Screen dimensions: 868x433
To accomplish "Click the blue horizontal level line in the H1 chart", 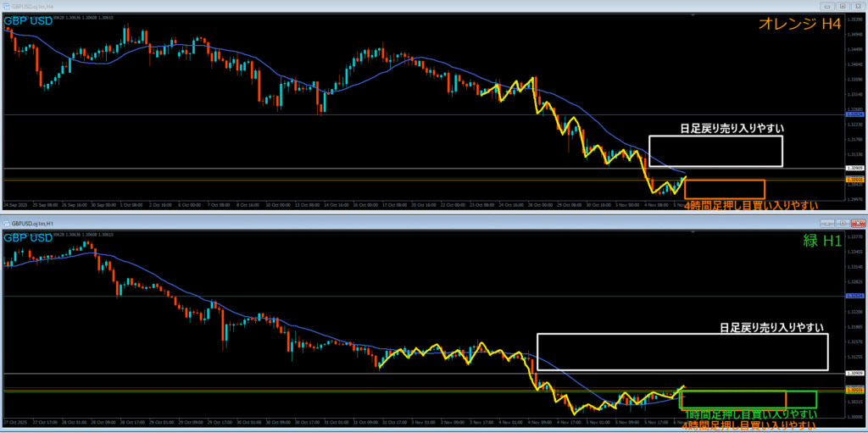I will pyautogui.click(x=424, y=297).
